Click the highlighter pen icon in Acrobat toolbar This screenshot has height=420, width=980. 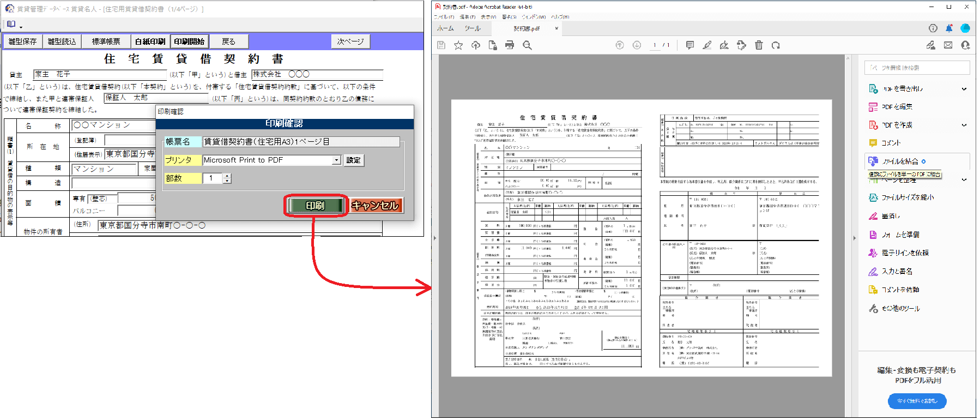[707, 45]
